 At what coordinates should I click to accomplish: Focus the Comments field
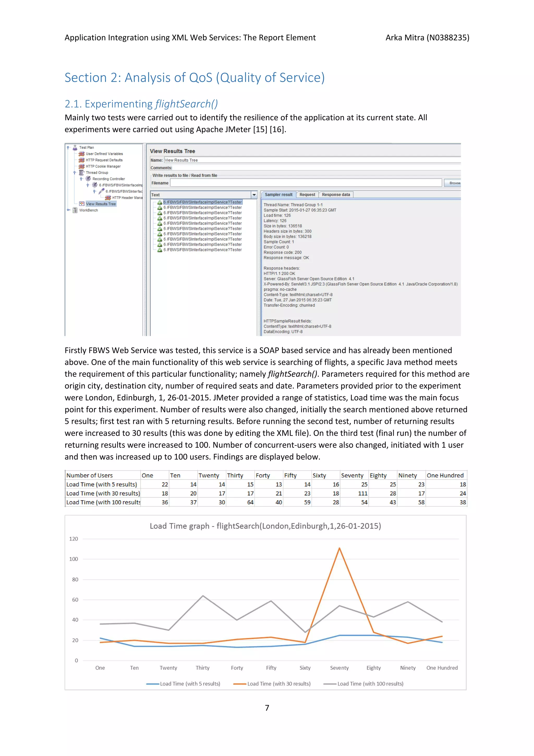(x=317, y=167)
